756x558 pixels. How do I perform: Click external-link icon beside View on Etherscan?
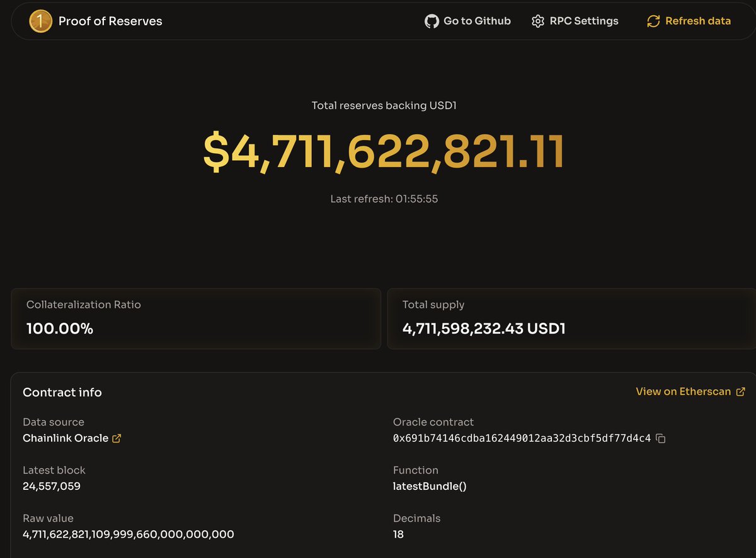[740, 392]
